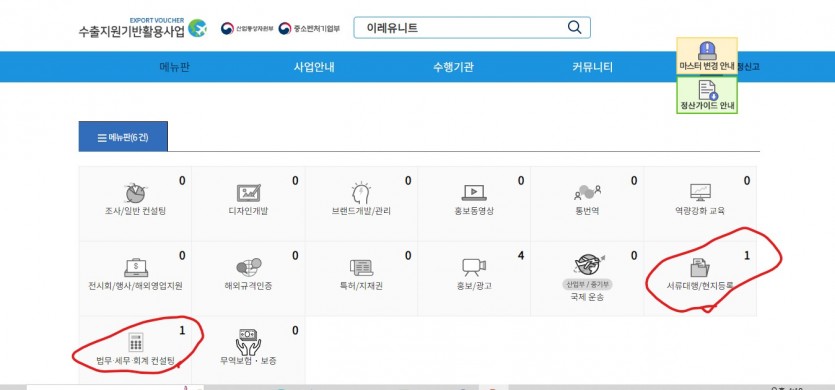Open the 사업안내 navigation menu
This screenshot has width=835, height=390.
tap(314, 67)
